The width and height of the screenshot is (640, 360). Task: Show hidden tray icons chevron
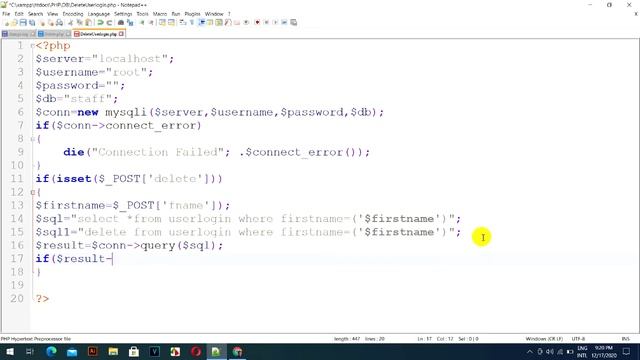coord(530,351)
